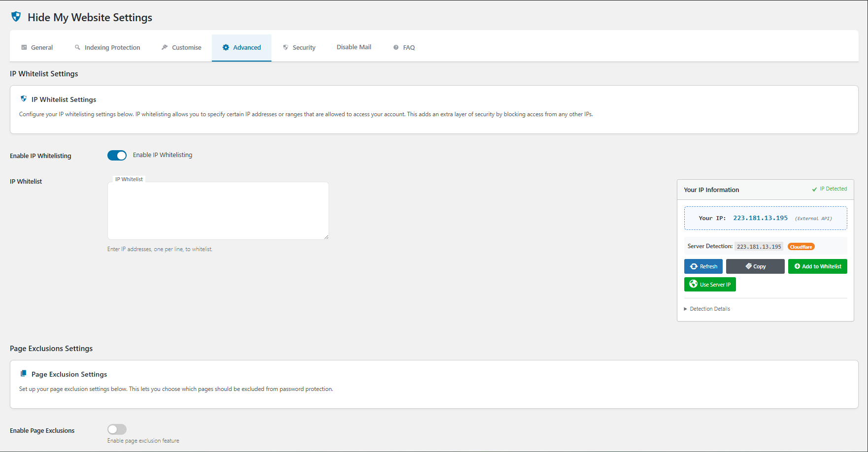This screenshot has height=452, width=868.
Task: Click inside the IP Whitelist text area
Action: coord(218,211)
